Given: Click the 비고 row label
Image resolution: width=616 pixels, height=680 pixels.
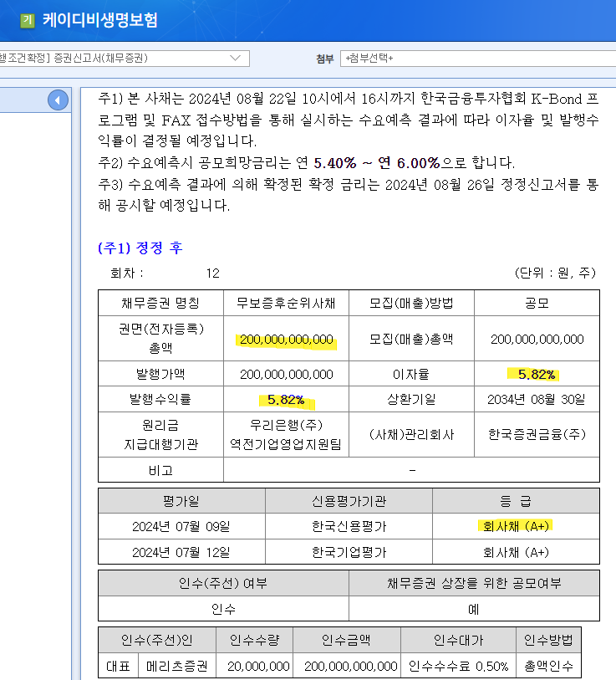Looking at the screenshot, I should (160, 470).
